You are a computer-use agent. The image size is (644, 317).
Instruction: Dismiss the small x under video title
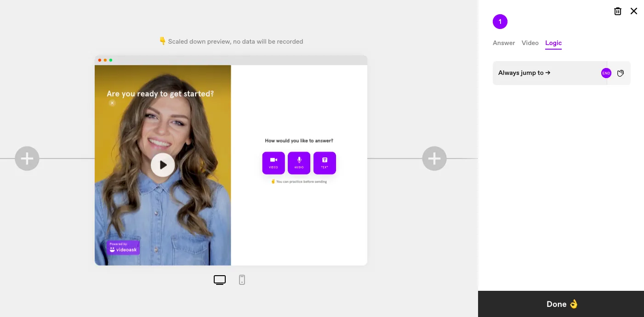(112, 103)
